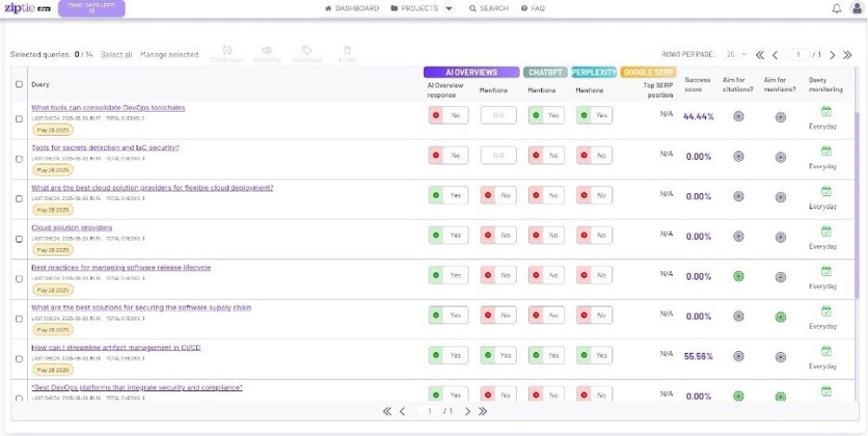Image resolution: width=868 pixels, height=436 pixels.
Task: Open 'Tools for secrets detection and IaC security?' query
Action: click(105, 147)
